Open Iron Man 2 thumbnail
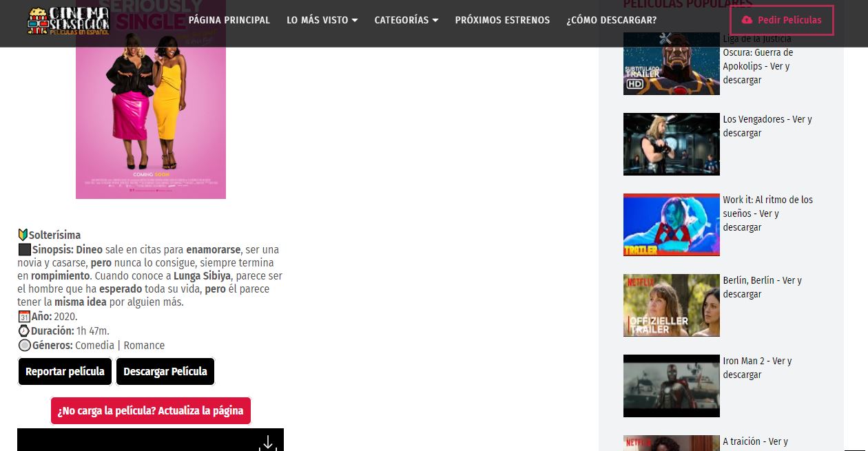Viewport: 868px width, 451px height. tap(672, 386)
